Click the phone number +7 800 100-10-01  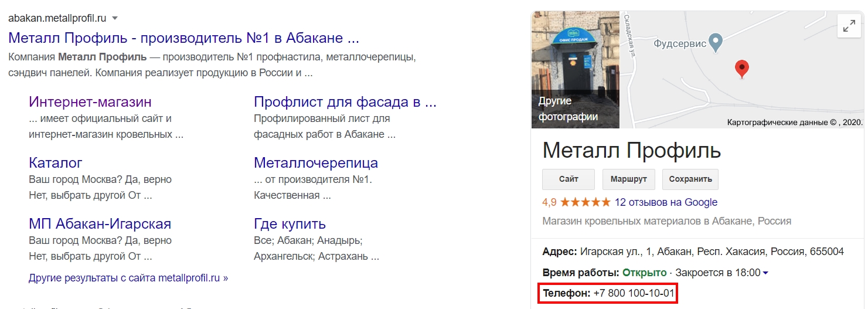[634, 293]
